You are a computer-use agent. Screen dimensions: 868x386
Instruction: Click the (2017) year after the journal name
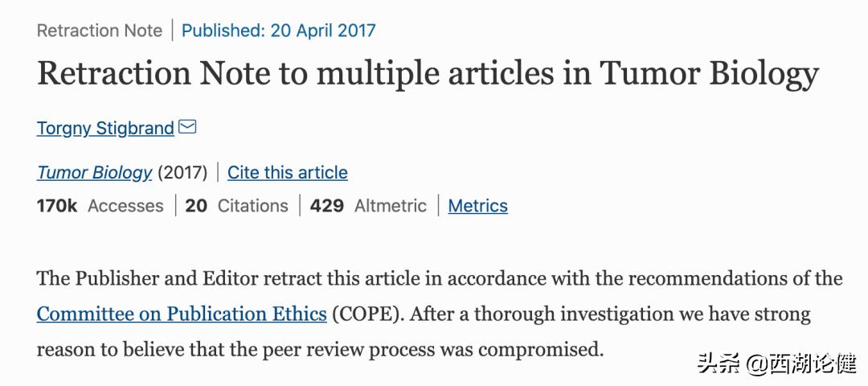(x=182, y=172)
